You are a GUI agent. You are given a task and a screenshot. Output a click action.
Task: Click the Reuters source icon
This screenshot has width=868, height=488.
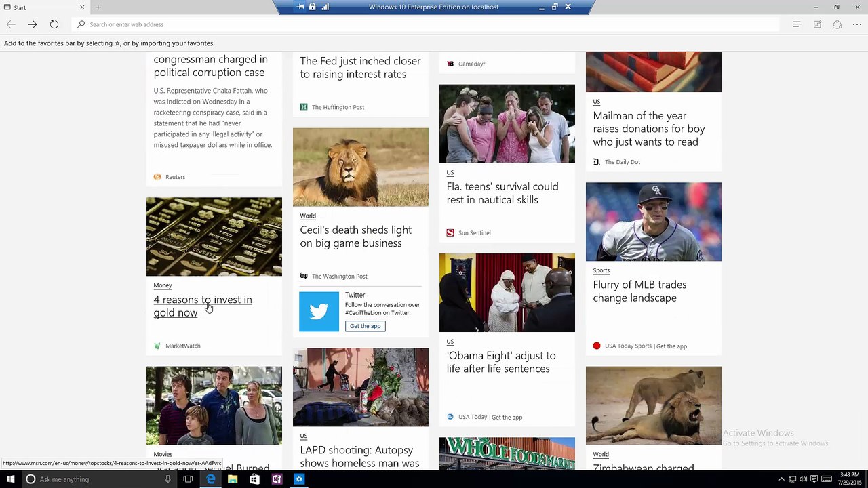tap(157, 177)
